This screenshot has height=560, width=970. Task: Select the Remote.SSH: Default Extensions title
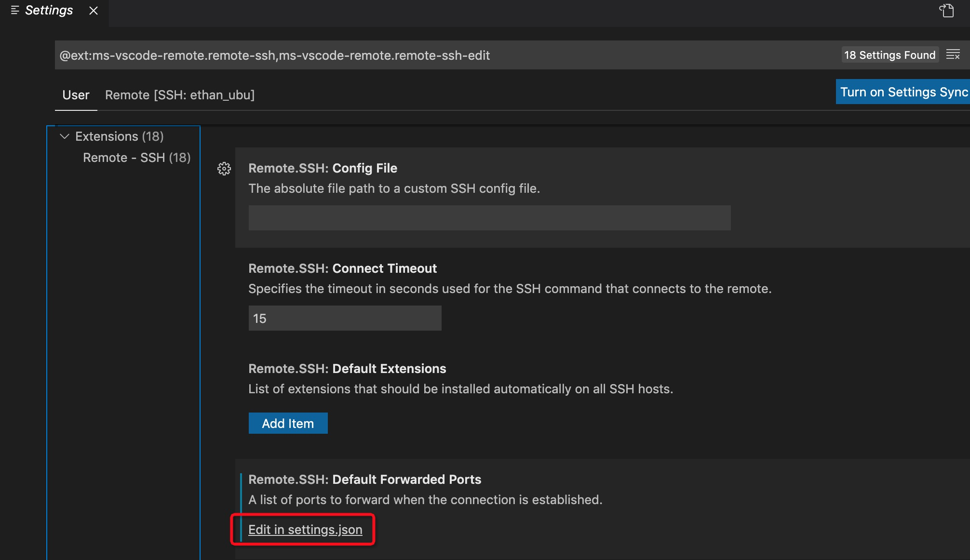[347, 369]
